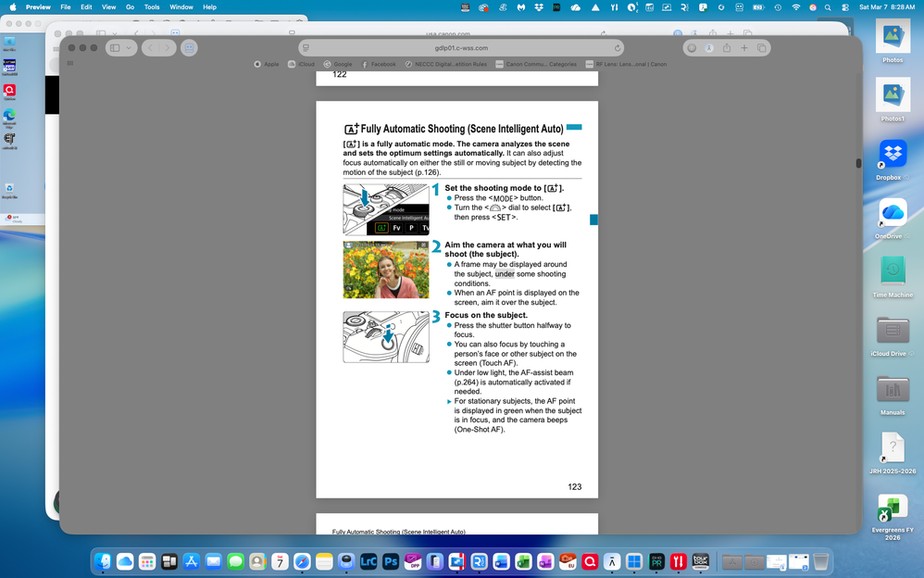Open the Trash in the Dock
This screenshot has width=924, height=578.
click(821, 561)
